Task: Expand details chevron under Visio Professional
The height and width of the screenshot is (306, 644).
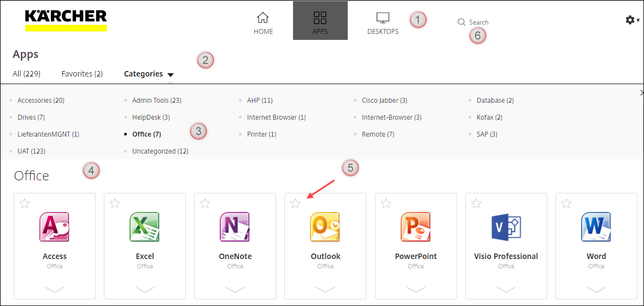Action: pos(506,289)
